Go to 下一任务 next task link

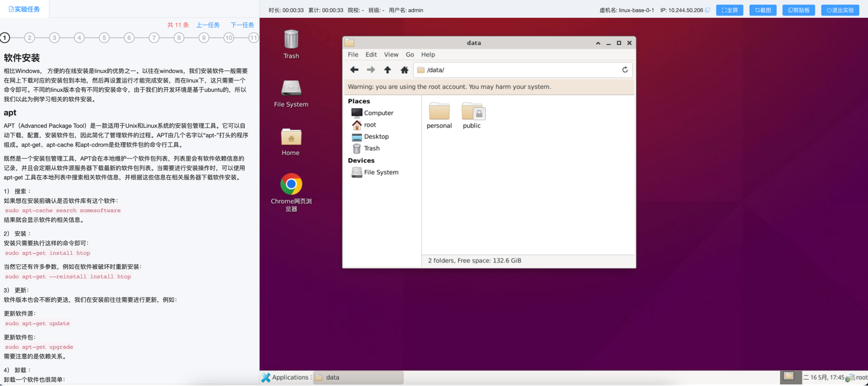coord(242,25)
